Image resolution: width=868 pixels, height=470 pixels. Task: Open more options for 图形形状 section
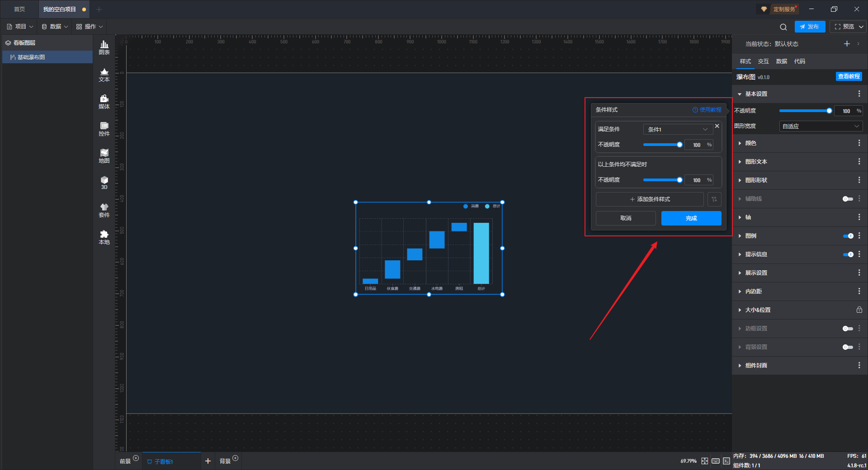859,180
